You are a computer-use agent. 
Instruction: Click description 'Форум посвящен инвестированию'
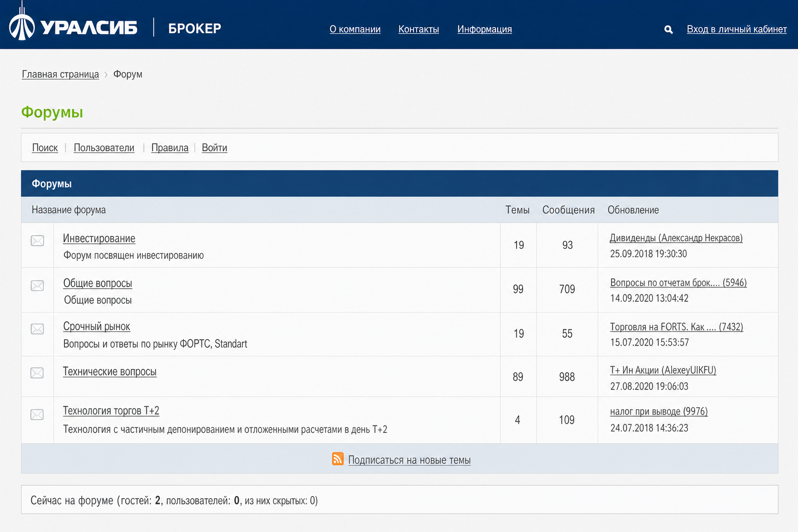coord(134,255)
